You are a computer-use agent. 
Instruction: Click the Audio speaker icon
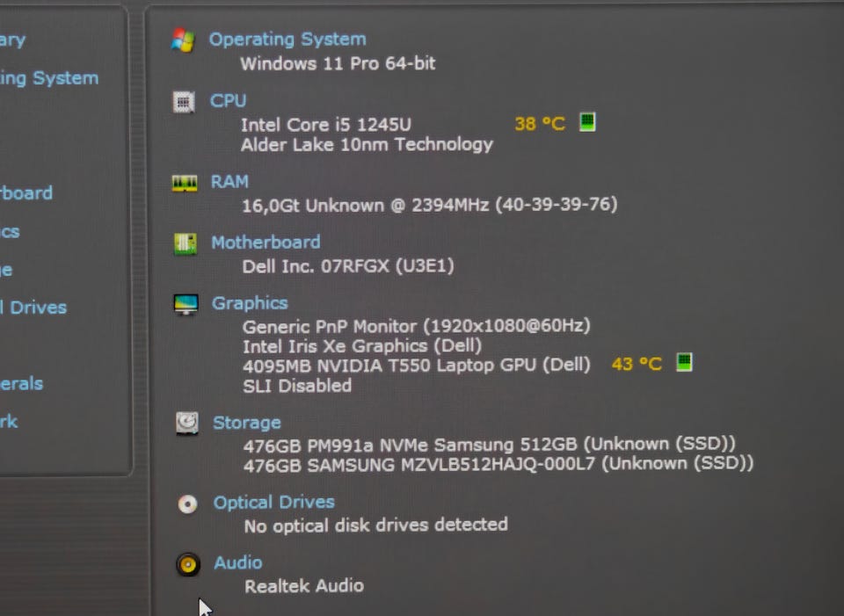(188, 564)
